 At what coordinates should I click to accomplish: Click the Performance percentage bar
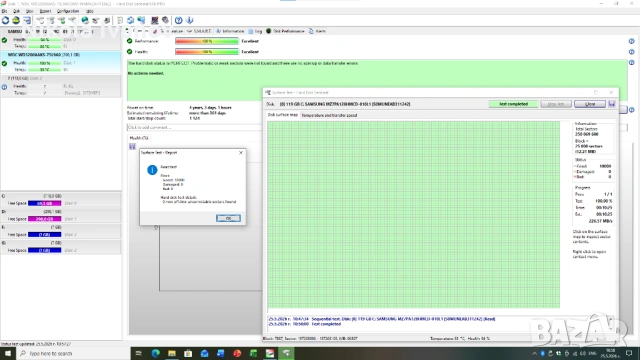[207, 41]
